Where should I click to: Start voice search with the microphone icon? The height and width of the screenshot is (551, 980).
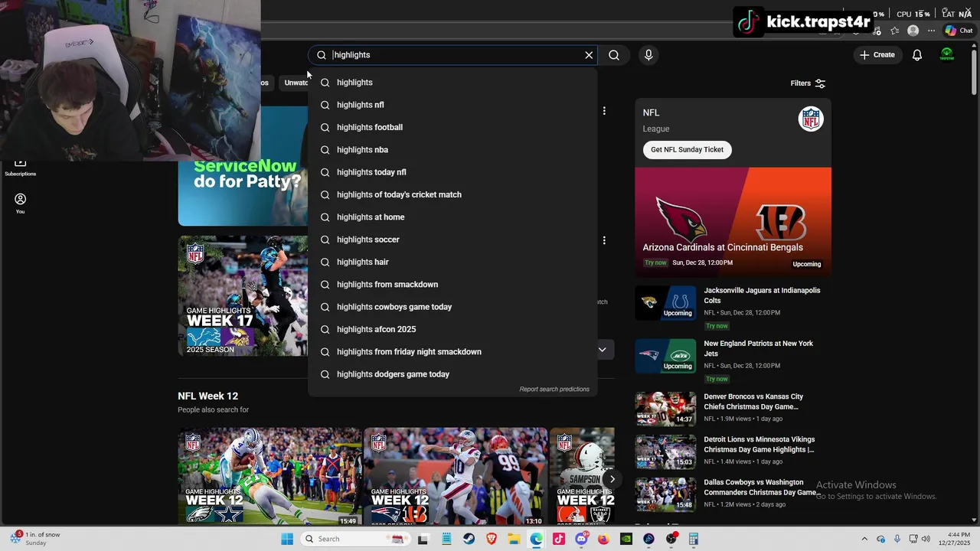648,55
